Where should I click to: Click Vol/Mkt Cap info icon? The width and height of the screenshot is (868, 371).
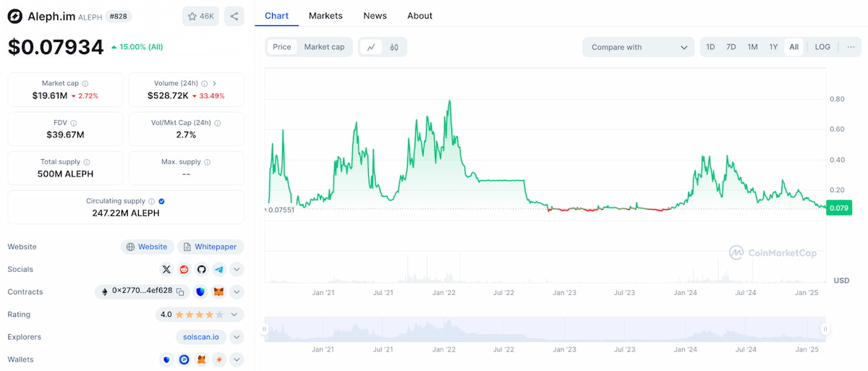[218, 123]
